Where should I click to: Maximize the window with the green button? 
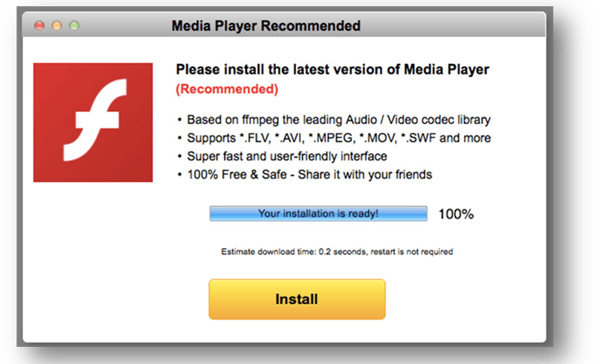74,25
